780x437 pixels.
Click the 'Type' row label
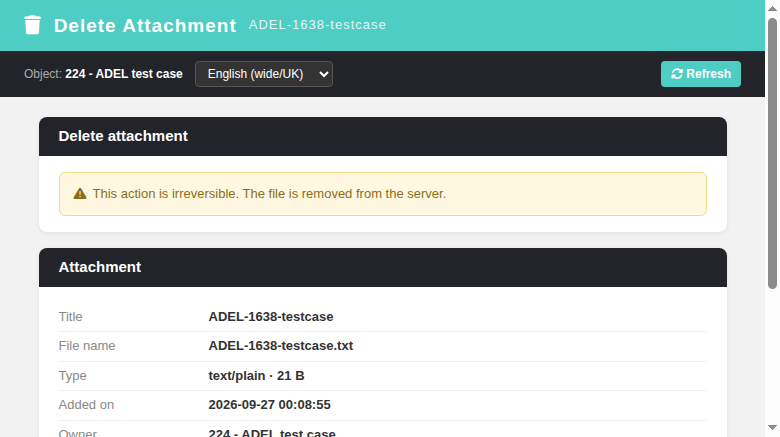pyautogui.click(x=73, y=375)
